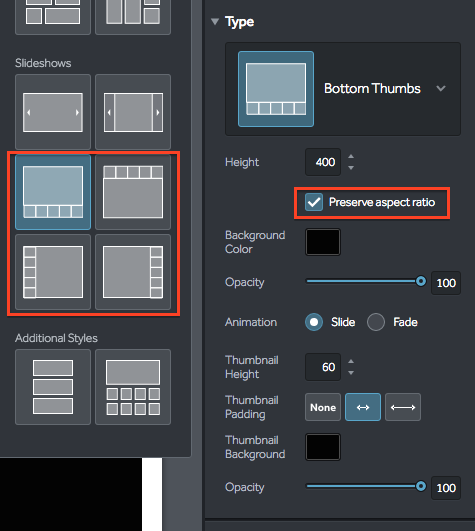Viewport: 475px width, 531px height.
Task: Collapse the Type section triangle
Action: click(x=215, y=22)
